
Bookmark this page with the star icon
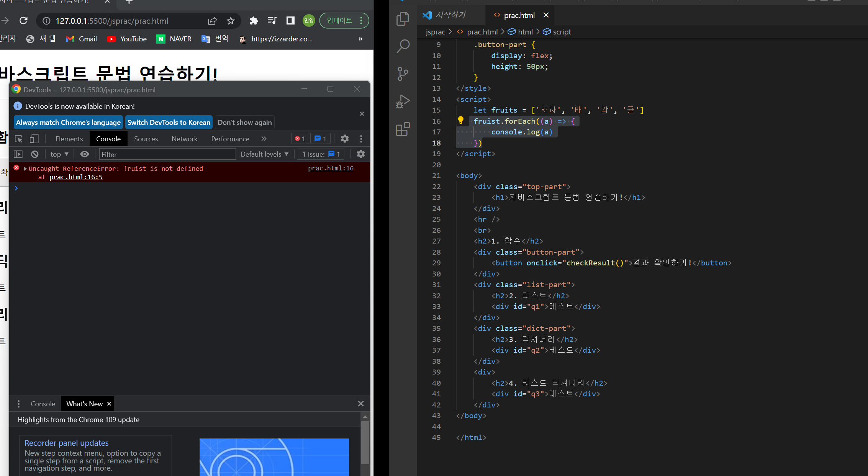[231, 21]
